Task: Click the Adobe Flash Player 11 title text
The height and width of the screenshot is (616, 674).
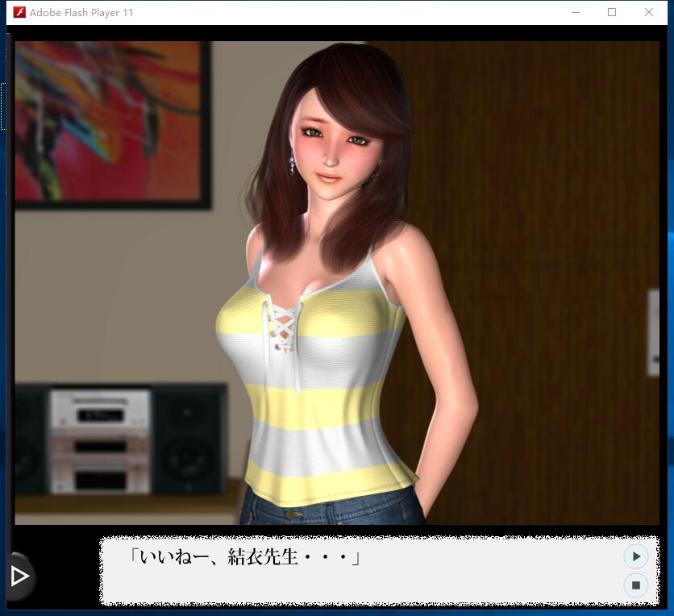Action: pos(81,13)
